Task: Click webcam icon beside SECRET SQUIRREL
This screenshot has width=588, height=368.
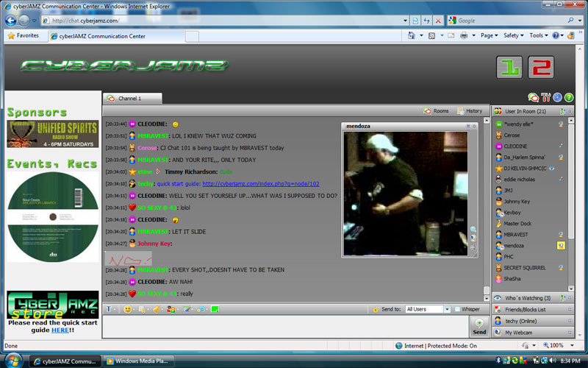Action: coord(561,268)
